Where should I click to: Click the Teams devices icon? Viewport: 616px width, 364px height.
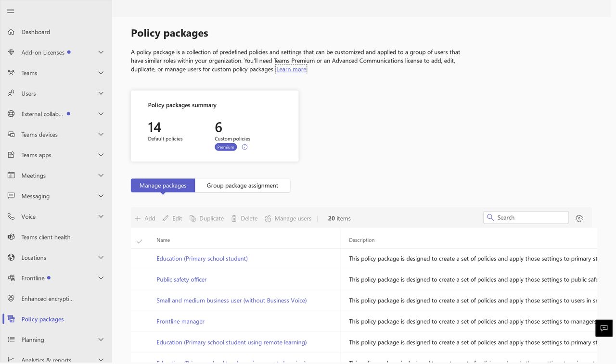click(11, 134)
